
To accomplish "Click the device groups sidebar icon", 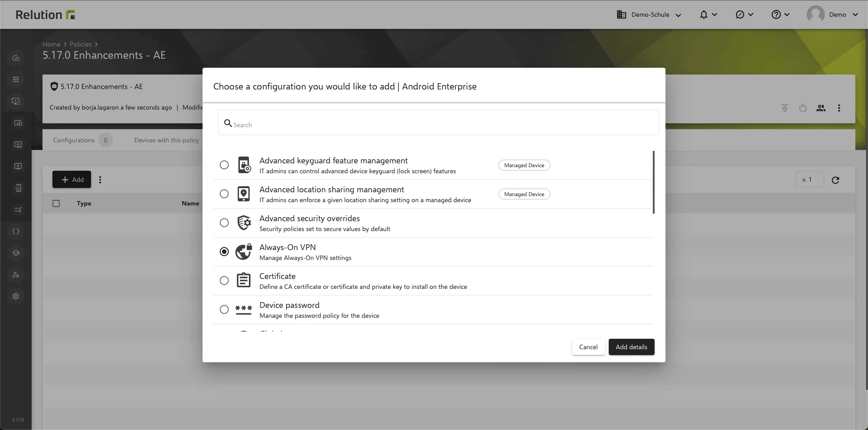I will pyautogui.click(x=18, y=123).
